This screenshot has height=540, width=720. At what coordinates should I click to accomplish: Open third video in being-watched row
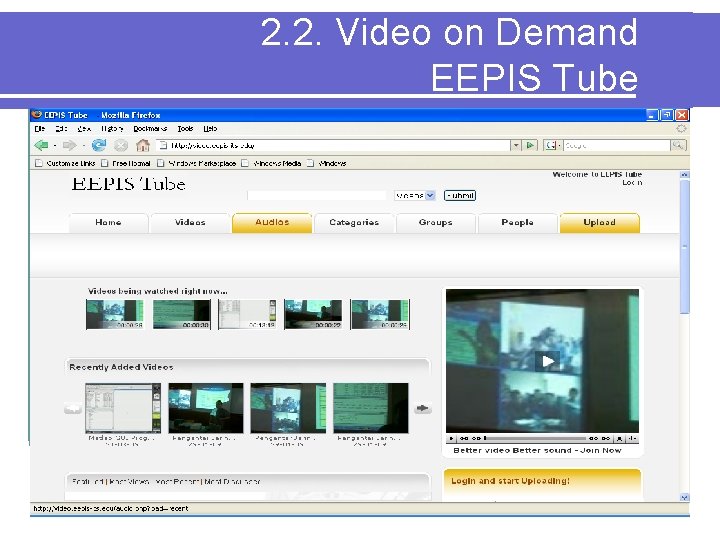(247, 315)
